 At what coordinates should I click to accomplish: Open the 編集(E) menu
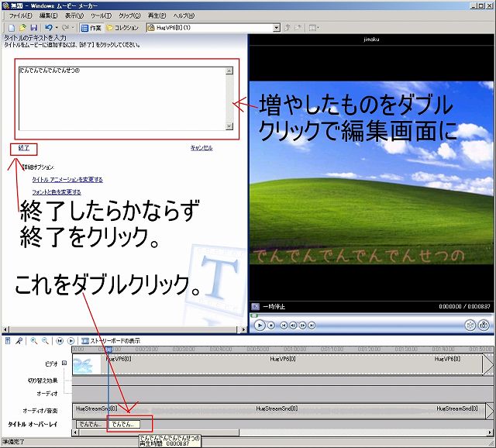pos(48,16)
